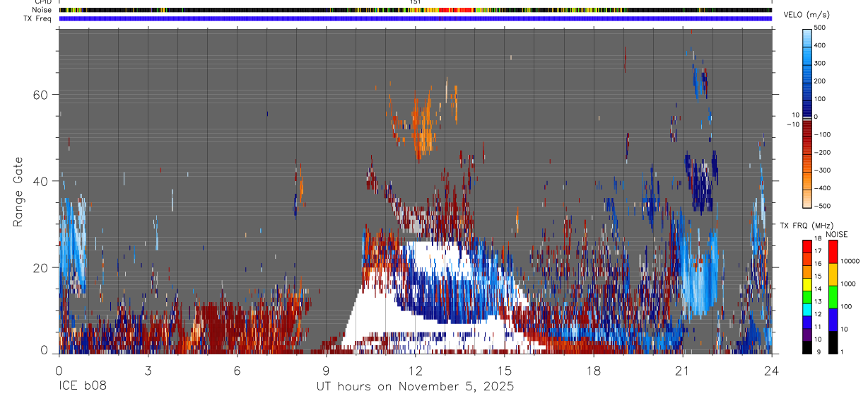
Task: Select the "NOISE" legend title
Action: tap(836, 234)
